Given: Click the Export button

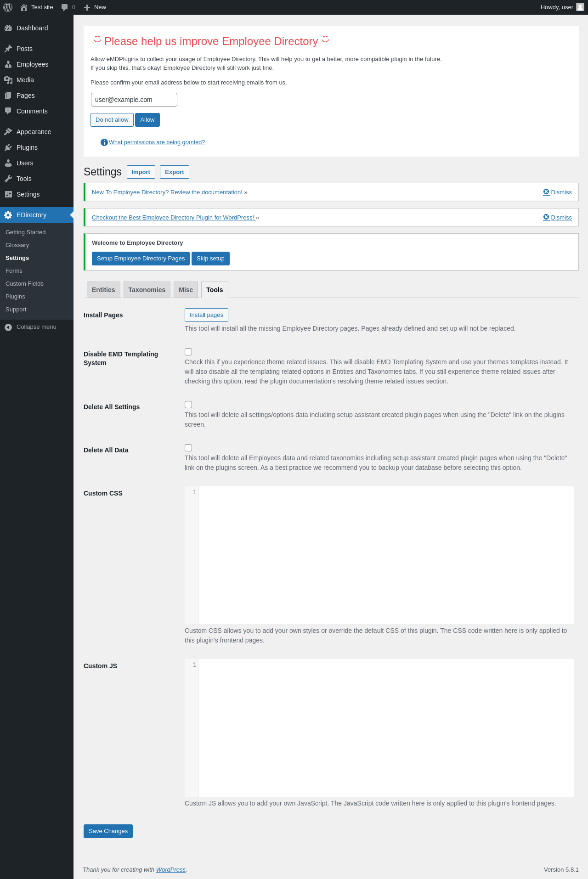Looking at the screenshot, I should (175, 172).
